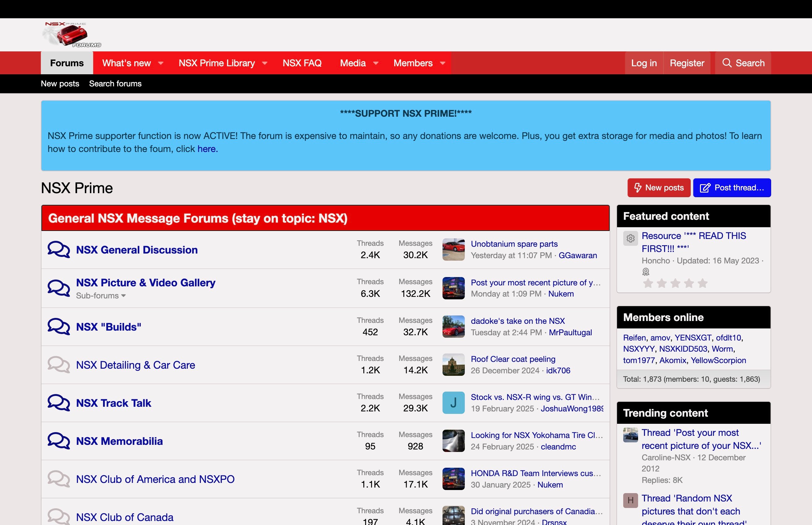Open idk706's avatar in Detailing row
Viewport: 812px width, 525px height.
click(x=453, y=365)
